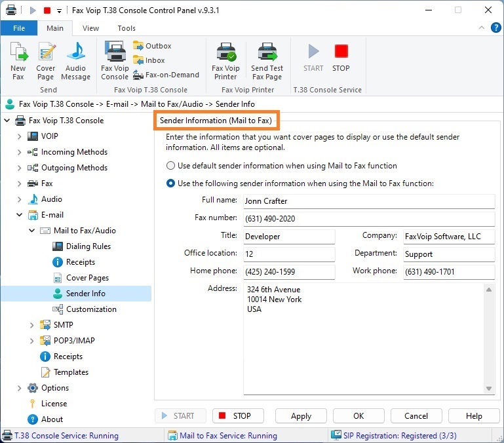Screen dimensions: 504x443
Task: Click the bottom STOP button
Action: [x=238, y=416]
